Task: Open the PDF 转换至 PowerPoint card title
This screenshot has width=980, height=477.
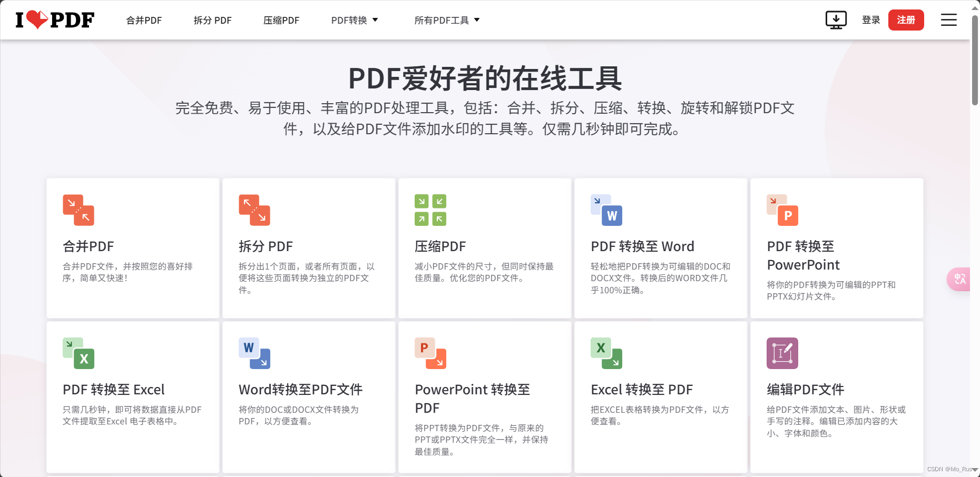Action: click(803, 255)
